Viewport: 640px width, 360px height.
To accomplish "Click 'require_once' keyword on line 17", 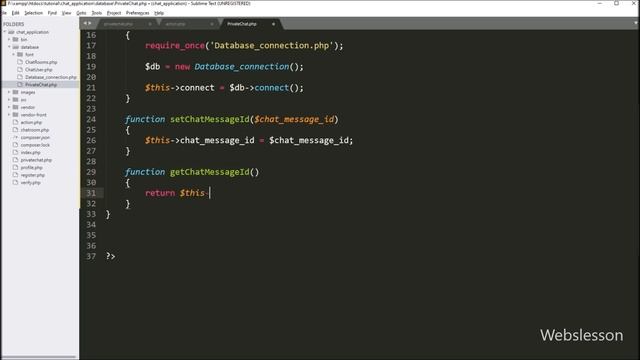I will (x=175, y=46).
